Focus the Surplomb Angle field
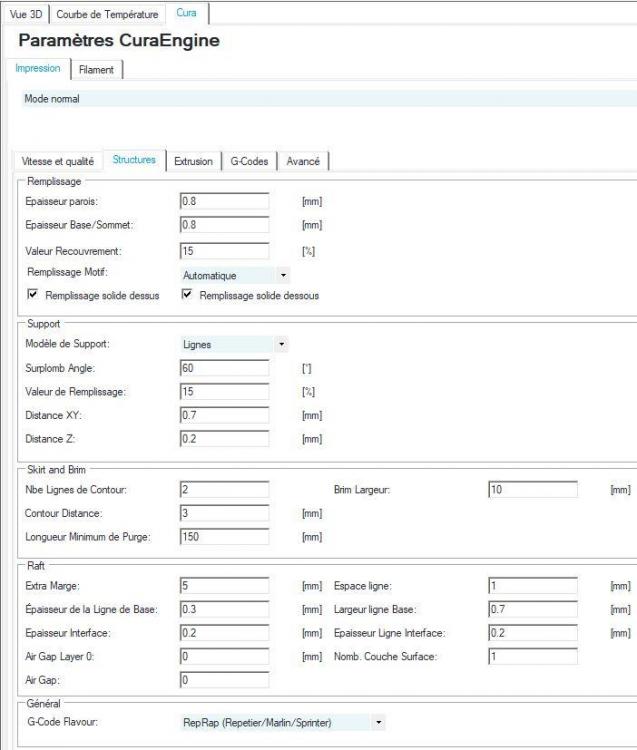Viewport: 637px width, 750px height. pos(224,368)
